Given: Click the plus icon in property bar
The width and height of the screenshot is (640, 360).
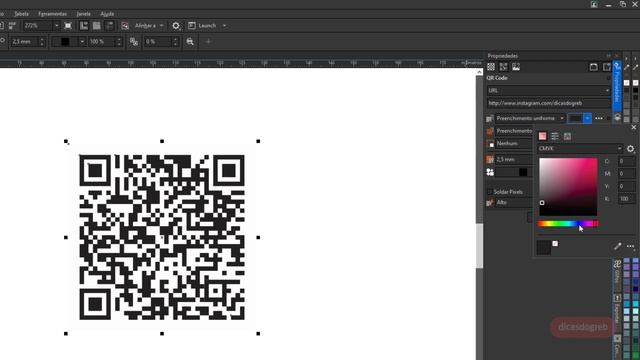Looking at the screenshot, I should click(x=208, y=42).
